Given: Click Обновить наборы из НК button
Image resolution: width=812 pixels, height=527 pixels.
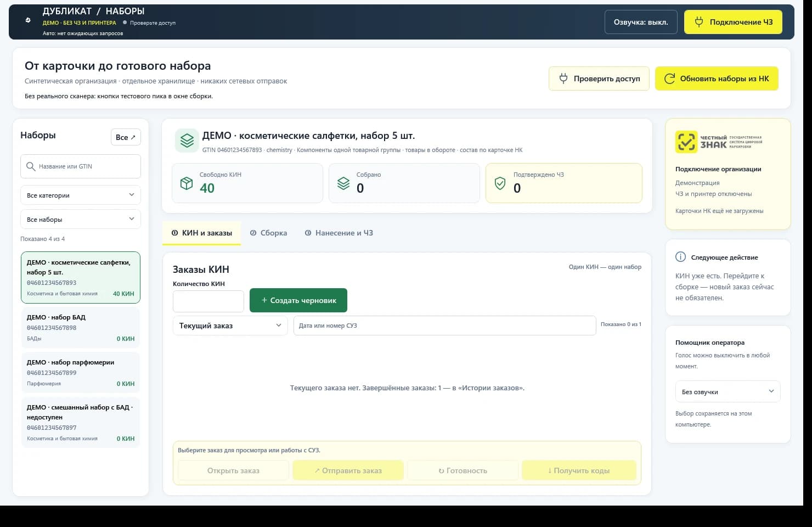Looking at the screenshot, I should coord(717,79).
